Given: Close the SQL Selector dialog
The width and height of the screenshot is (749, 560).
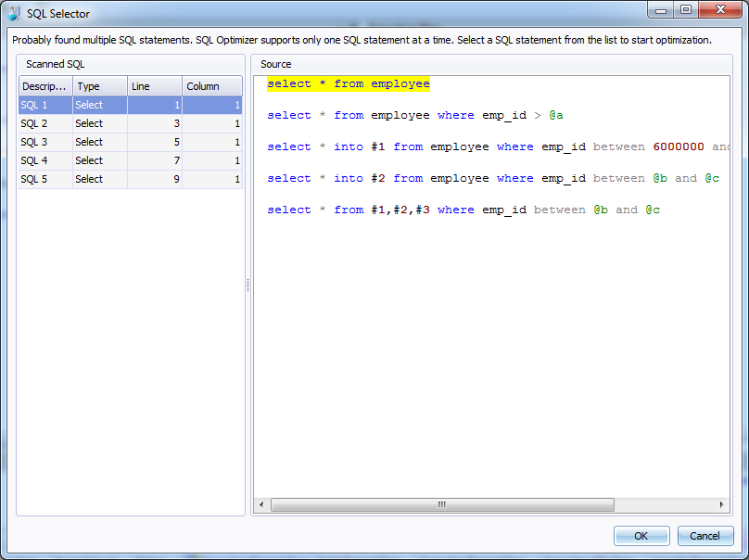Looking at the screenshot, I should (719, 10).
